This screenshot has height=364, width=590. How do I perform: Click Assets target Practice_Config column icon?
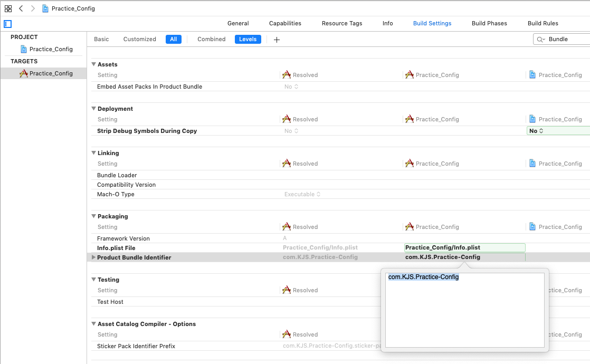coord(410,74)
